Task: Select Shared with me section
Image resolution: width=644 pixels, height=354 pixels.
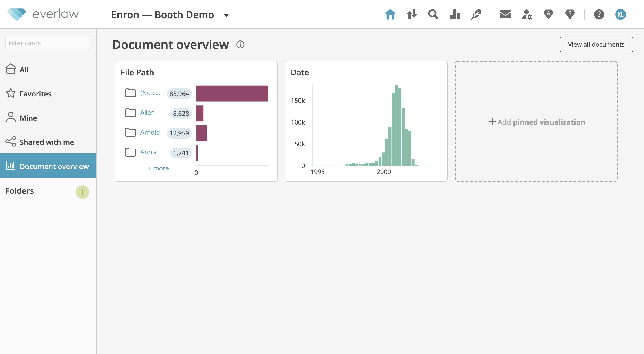Action: coord(48,142)
